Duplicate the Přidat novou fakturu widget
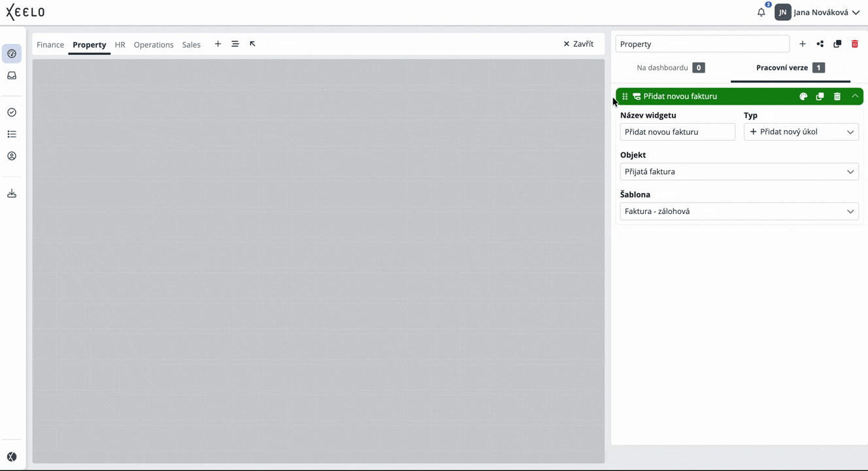The height and width of the screenshot is (471, 868). coord(820,96)
